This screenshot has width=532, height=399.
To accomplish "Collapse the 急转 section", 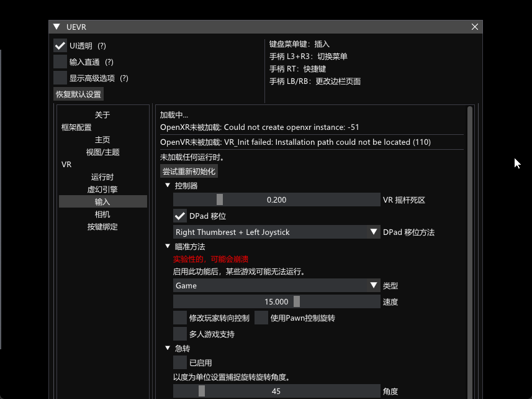I will [168, 349].
